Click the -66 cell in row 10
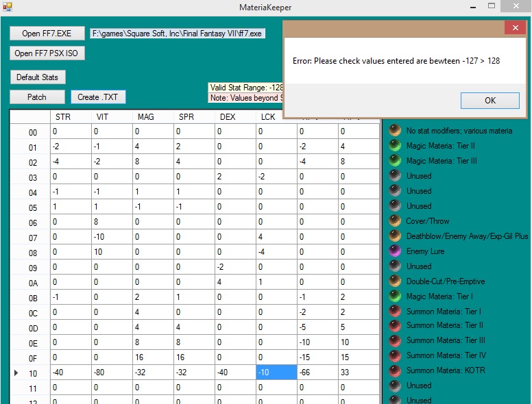The height and width of the screenshot is (404, 532). [317, 372]
